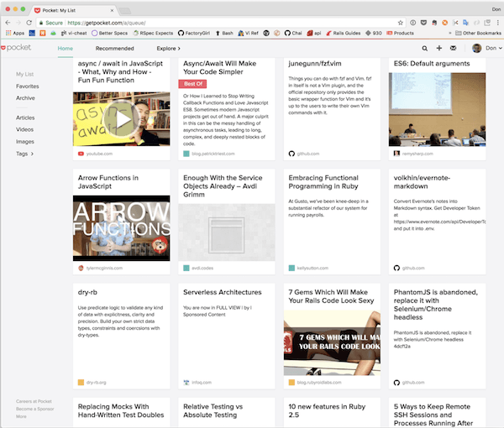
Task: Close the Pocket My List tab
Action: (x=112, y=10)
